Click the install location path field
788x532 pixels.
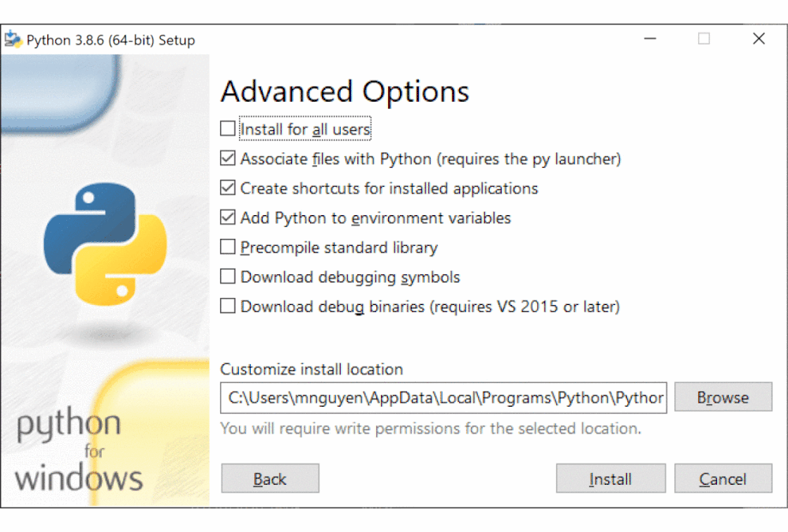coord(443,398)
